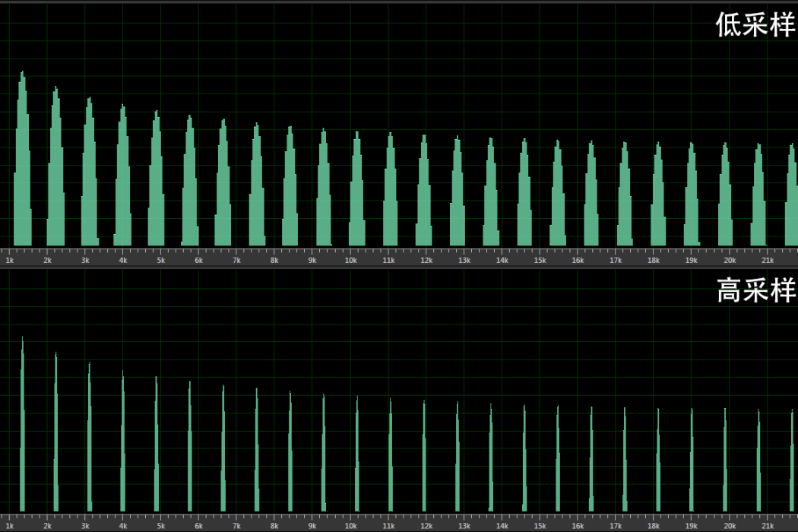Screen dimensions: 798x532
Task: Select the 18k mark on 高采样 frequency ruler
Action: click(x=654, y=526)
